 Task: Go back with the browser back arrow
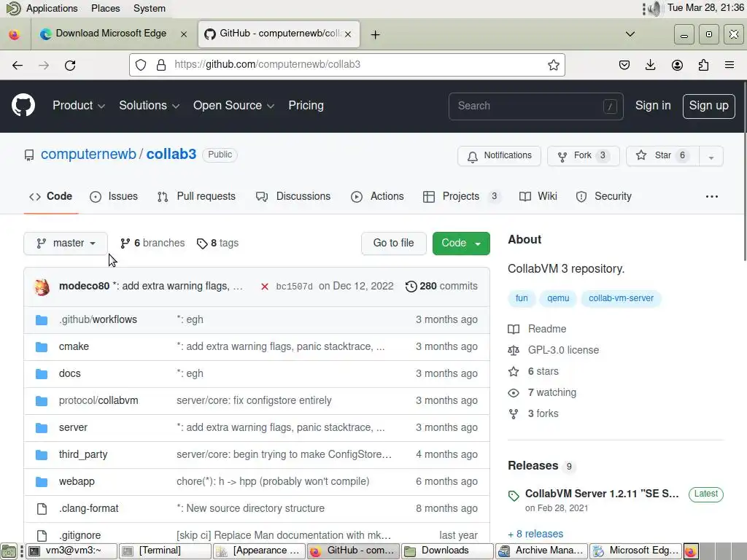[x=18, y=65]
